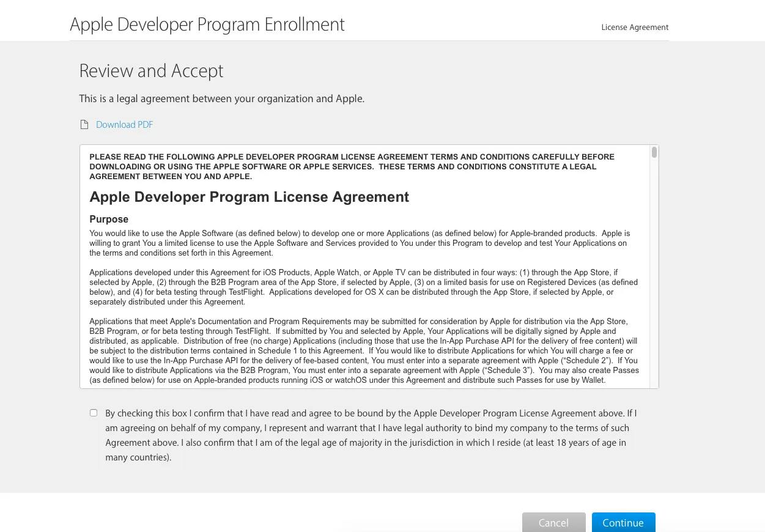Click the Purpose section heading
This screenshot has width=765, height=532.
coord(109,219)
